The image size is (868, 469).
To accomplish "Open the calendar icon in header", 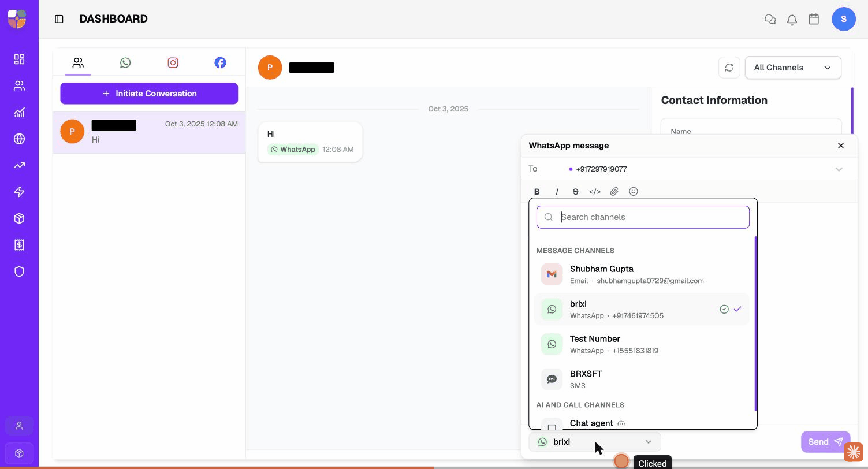I will pos(814,19).
